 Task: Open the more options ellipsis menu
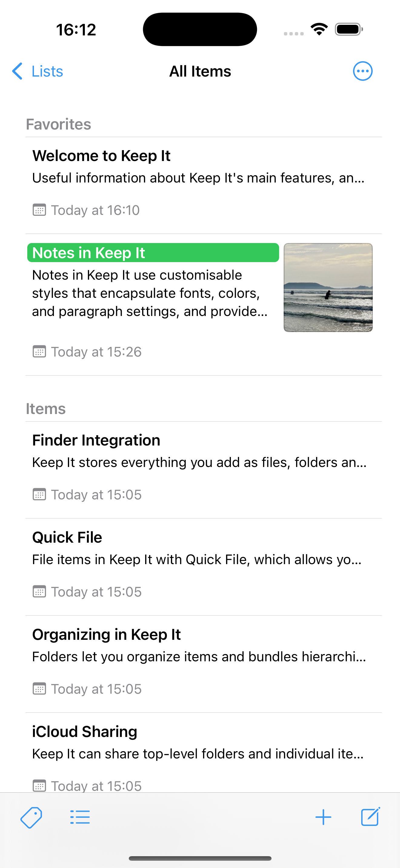click(362, 71)
